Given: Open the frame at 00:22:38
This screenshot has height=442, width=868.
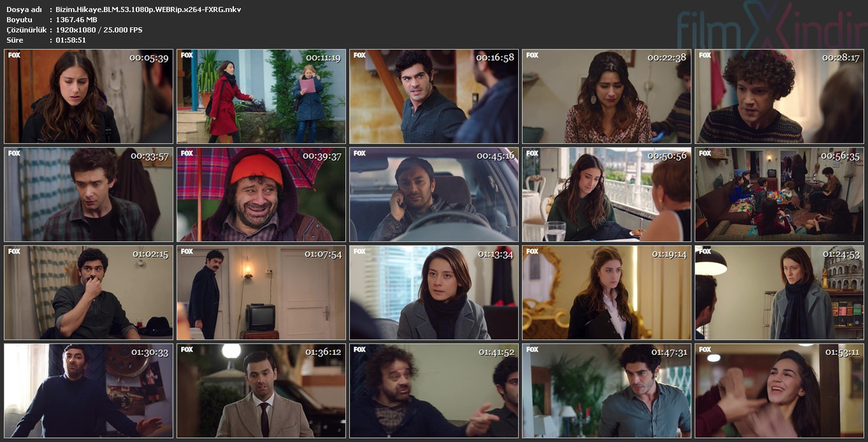Looking at the screenshot, I should tap(607, 96).
